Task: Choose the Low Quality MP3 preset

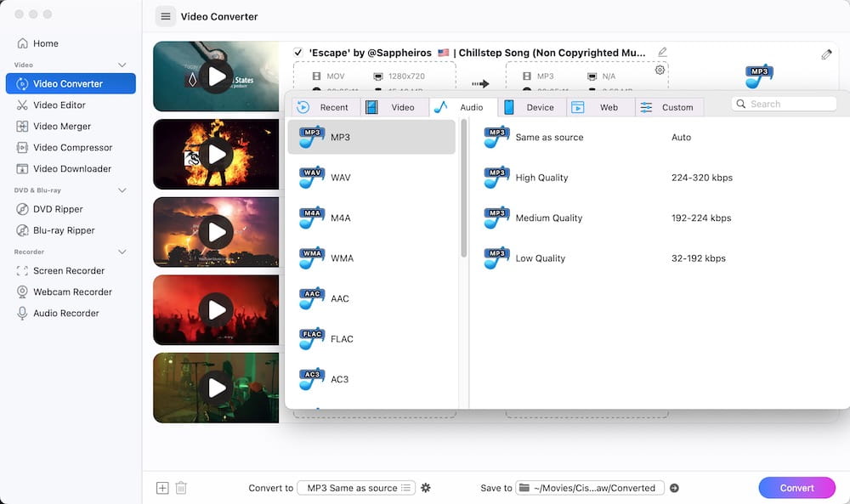Action: 660,258
